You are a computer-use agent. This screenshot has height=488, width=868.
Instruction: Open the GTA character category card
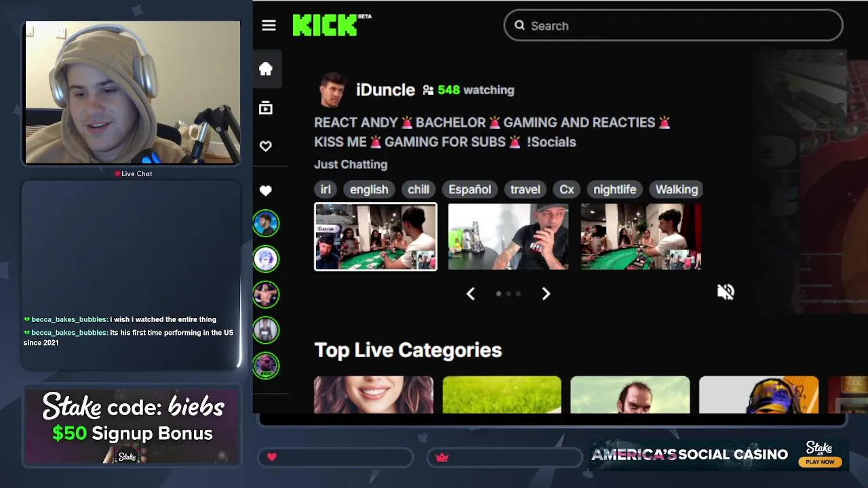click(630, 394)
